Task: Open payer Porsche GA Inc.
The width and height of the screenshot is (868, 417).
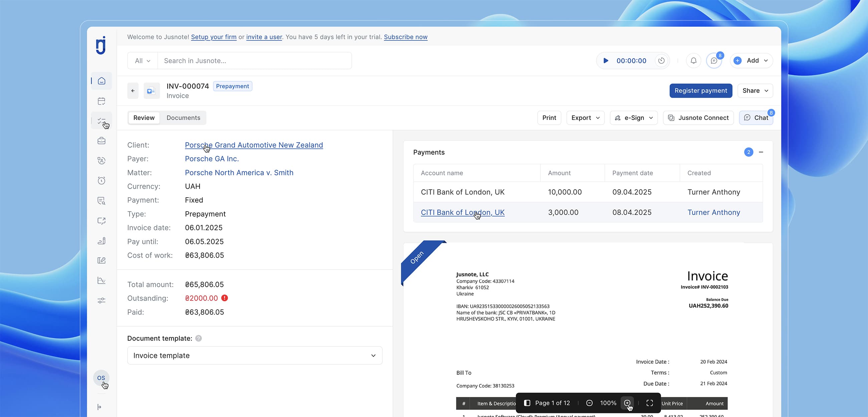Action: [212, 159]
